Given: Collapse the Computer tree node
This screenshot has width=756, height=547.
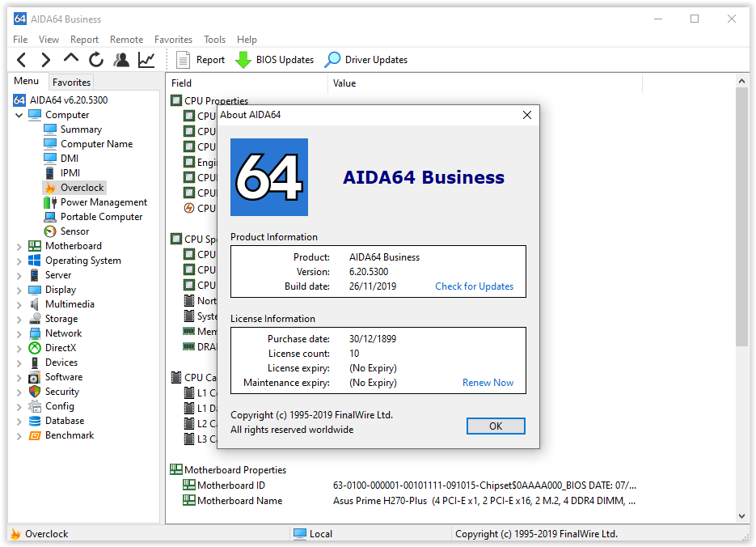Looking at the screenshot, I should (x=19, y=115).
